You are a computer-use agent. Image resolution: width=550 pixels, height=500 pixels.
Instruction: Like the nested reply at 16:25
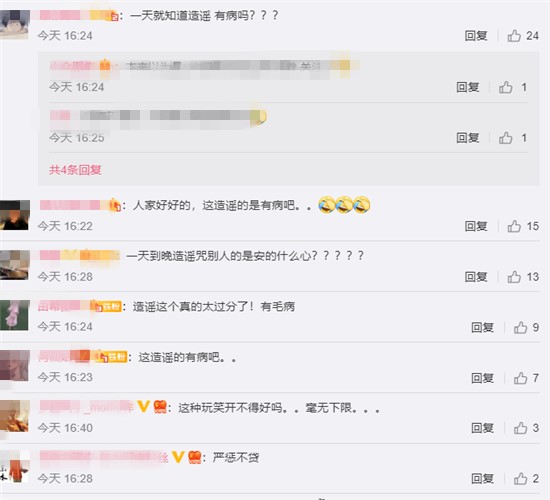pos(505,138)
